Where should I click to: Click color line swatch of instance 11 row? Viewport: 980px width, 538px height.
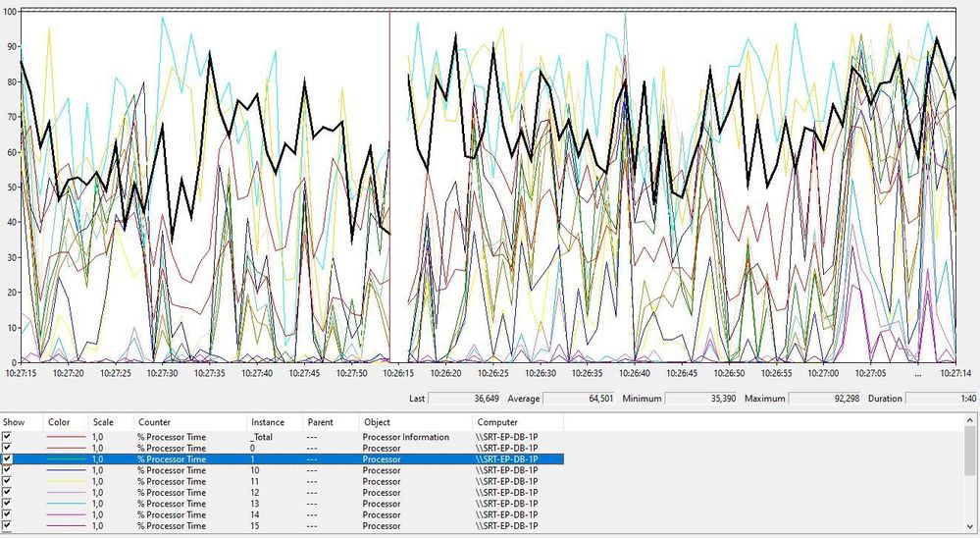tap(66, 482)
